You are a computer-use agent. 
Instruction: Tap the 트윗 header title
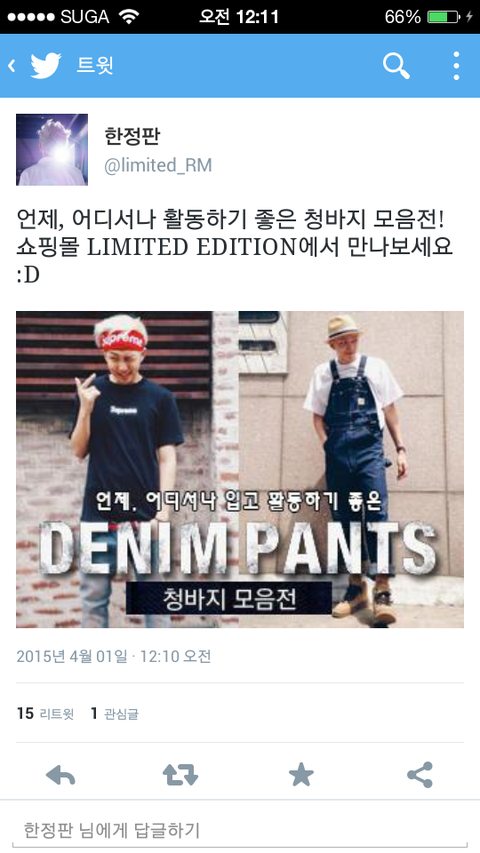click(x=95, y=66)
